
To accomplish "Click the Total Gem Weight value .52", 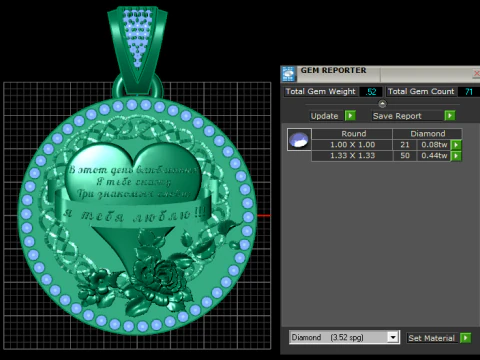I will 371,92.
